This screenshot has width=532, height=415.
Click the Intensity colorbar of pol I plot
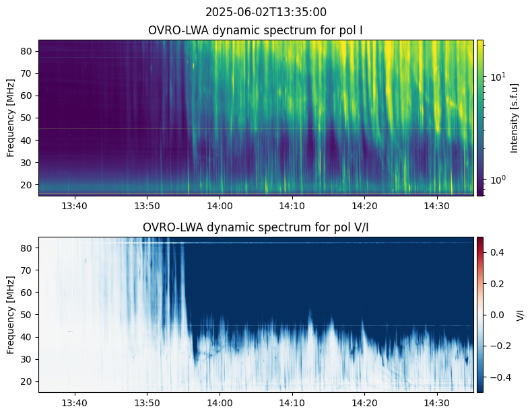(x=480, y=118)
